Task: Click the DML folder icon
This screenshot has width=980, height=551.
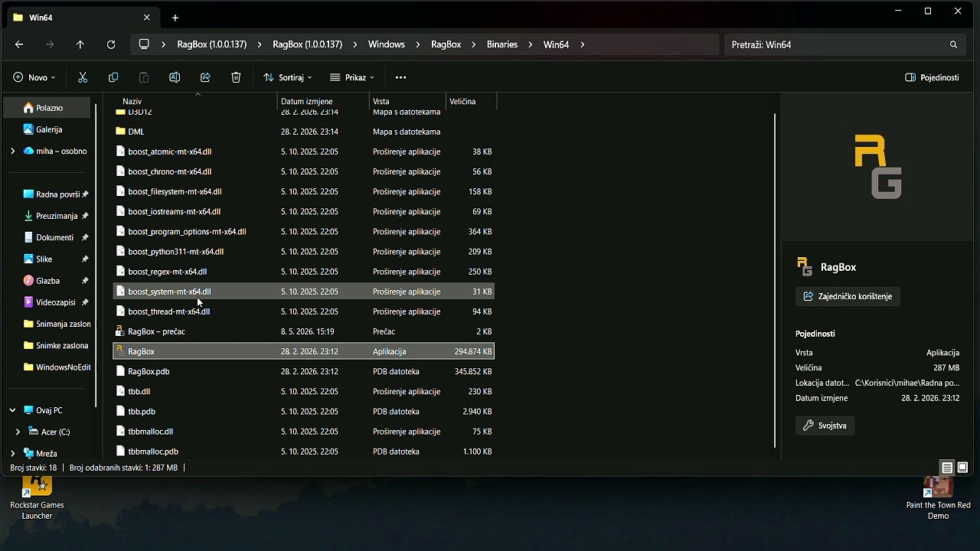Action: pos(120,132)
